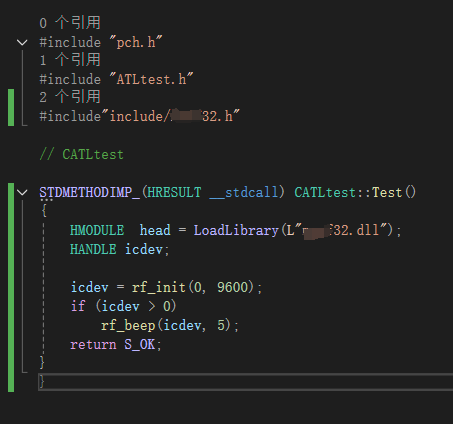The height and width of the screenshot is (424, 453).
Task: Click the rf_init function call
Action: pos(159,287)
